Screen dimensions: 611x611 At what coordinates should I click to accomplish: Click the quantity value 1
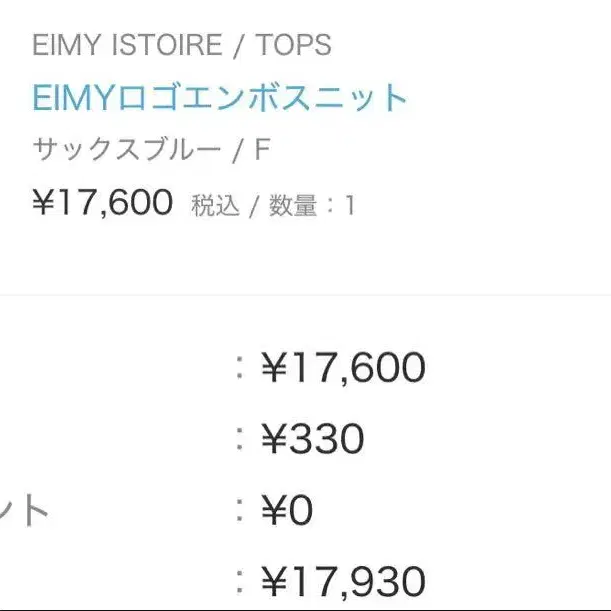(x=350, y=206)
